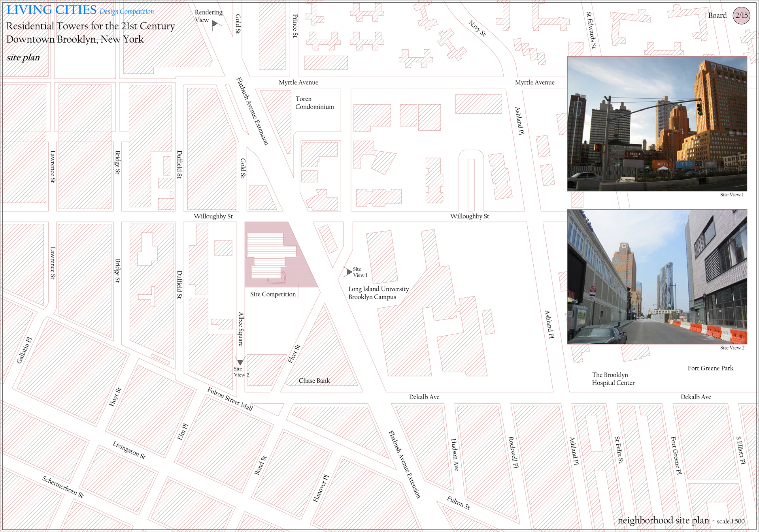Viewport: 759px width, 532px height.
Task: Click the site plan italic heading
Action: pos(23,58)
